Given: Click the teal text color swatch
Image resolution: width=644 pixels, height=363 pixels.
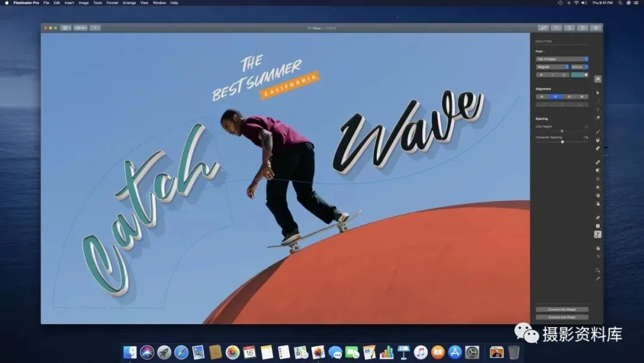Looking at the screenshot, I should (x=577, y=75).
